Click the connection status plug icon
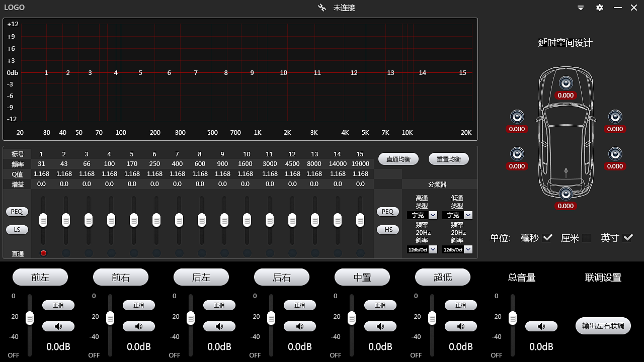This screenshot has width=644, height=362. (322, 8)
